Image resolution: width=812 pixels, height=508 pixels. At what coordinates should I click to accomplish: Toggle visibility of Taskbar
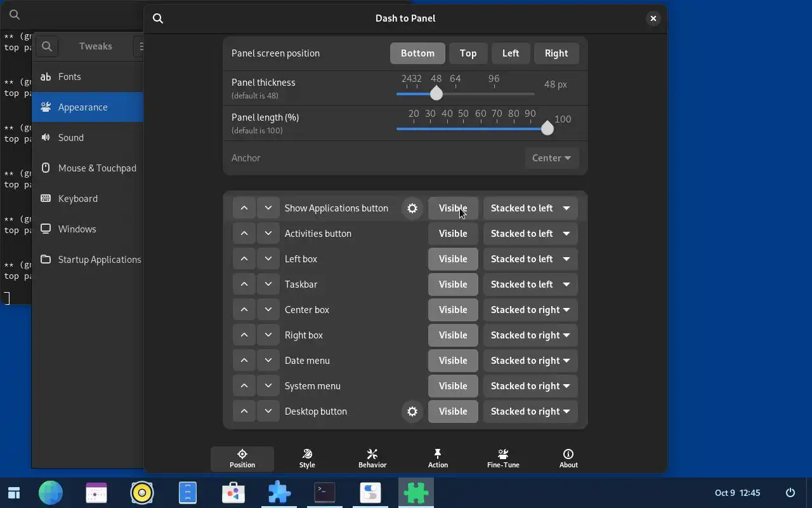(x=453, y=284)
